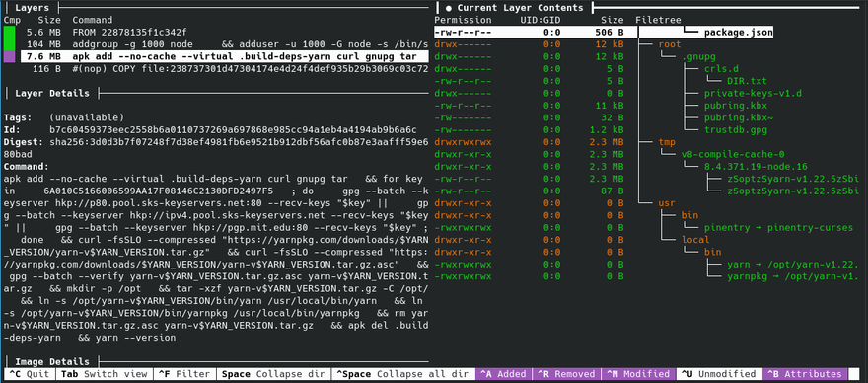868x383 pixels.
Task: Click the drwxrwxrwx permission entry
Action: 463,142
